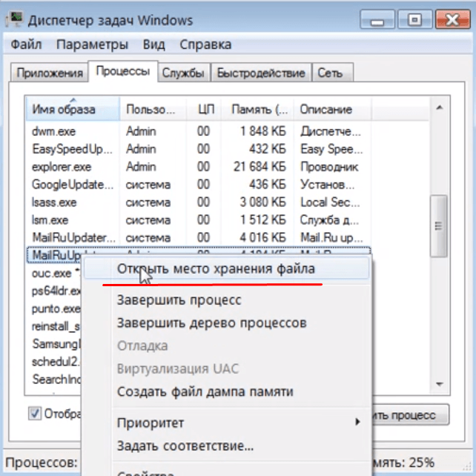This screenshot has width=476, height=476.
Task: Select MailRuUpdater row run by система
Action: (198, 237)
